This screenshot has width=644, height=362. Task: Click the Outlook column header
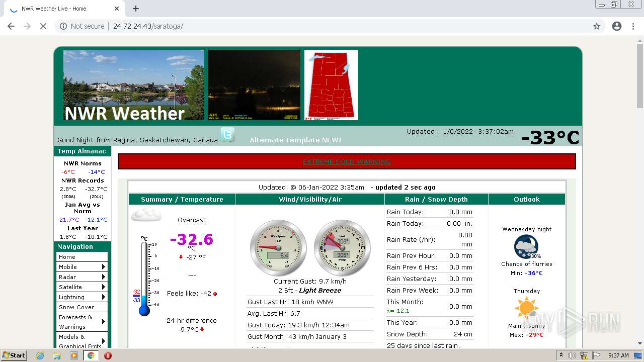pyautogui.click(x=527, y=199)
